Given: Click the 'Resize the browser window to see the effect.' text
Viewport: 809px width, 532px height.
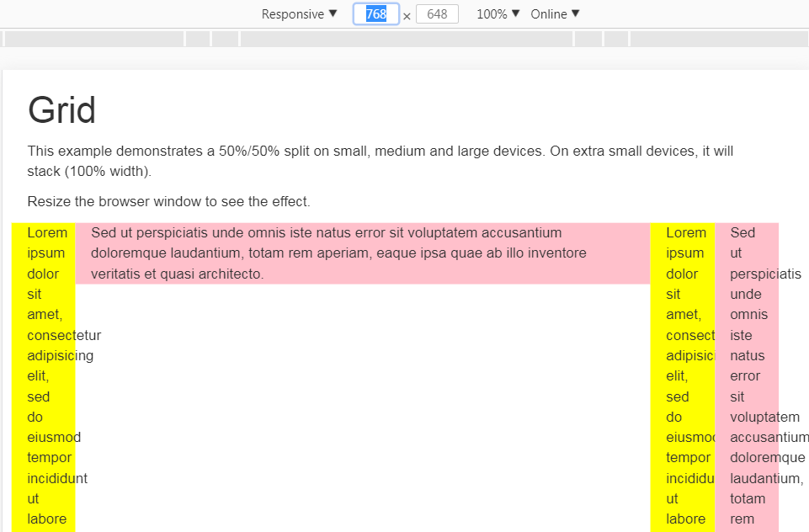Looking at the screenshot, I should tap(168, 201).
